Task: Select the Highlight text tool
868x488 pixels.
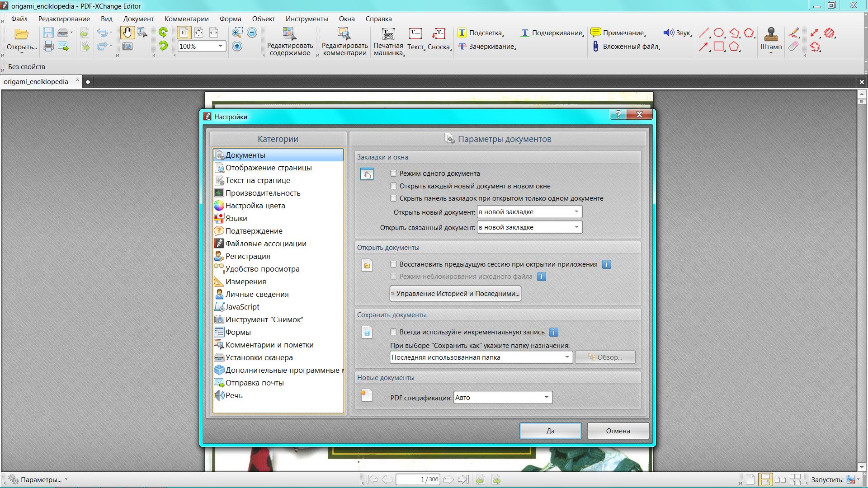Action: (480, 33)
